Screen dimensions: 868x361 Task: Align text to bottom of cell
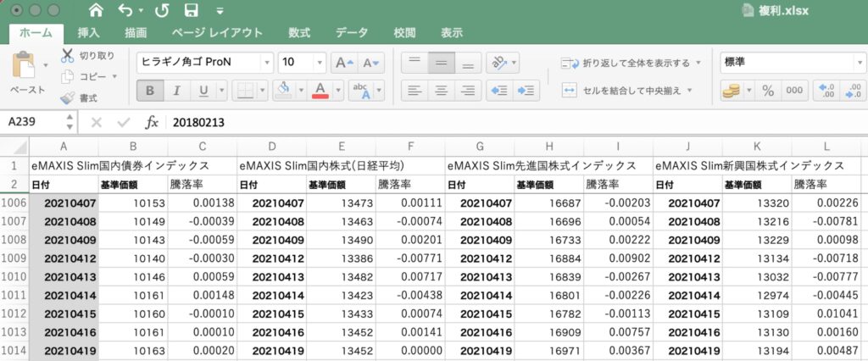tap(468, 63)
